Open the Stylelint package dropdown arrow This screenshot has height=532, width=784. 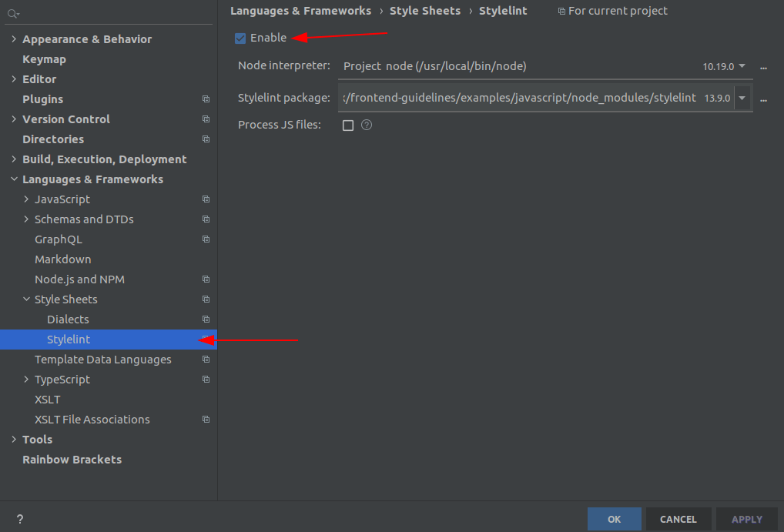[x=742, y=99]
